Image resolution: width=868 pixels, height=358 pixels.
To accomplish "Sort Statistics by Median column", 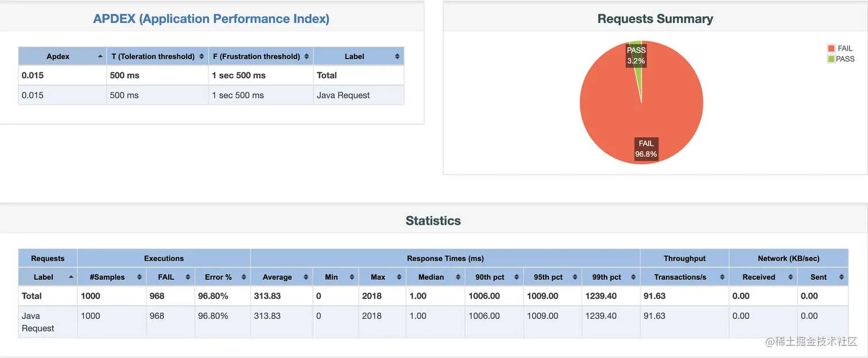I will coord(436,277).
